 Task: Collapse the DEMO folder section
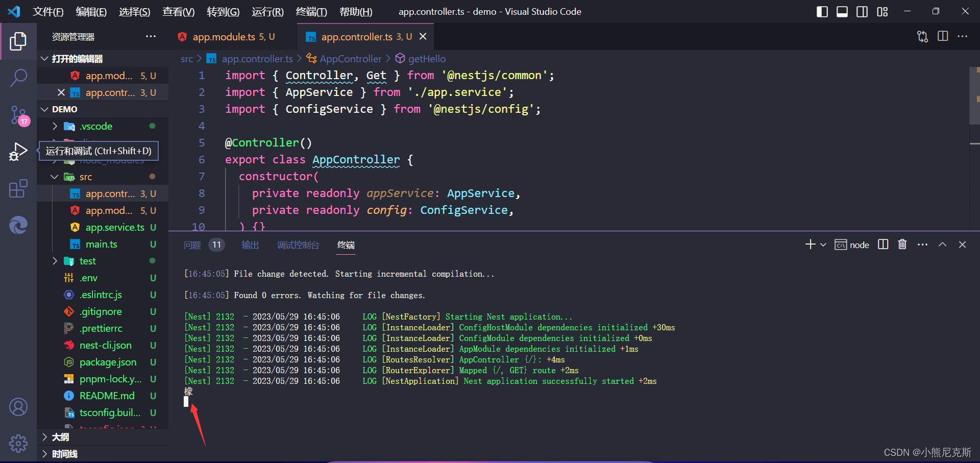pos(103,109)
